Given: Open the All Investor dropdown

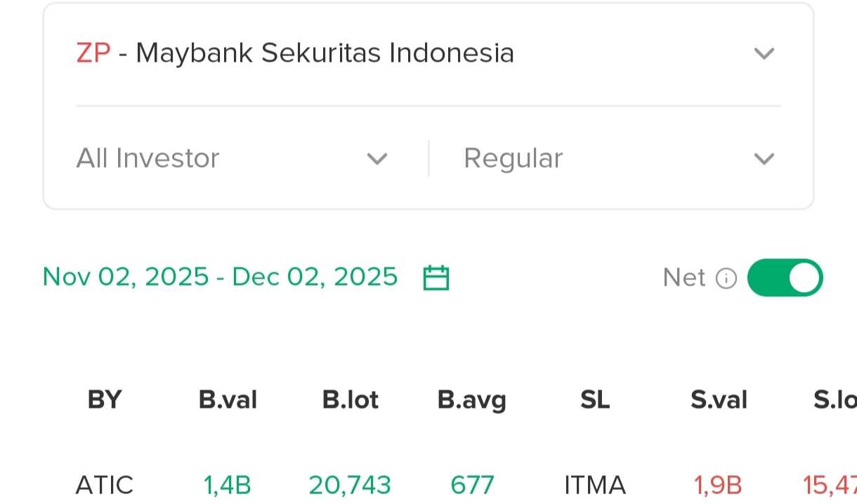Looking at the screenshot, I should pyautogui.click(x=232, y=159).
